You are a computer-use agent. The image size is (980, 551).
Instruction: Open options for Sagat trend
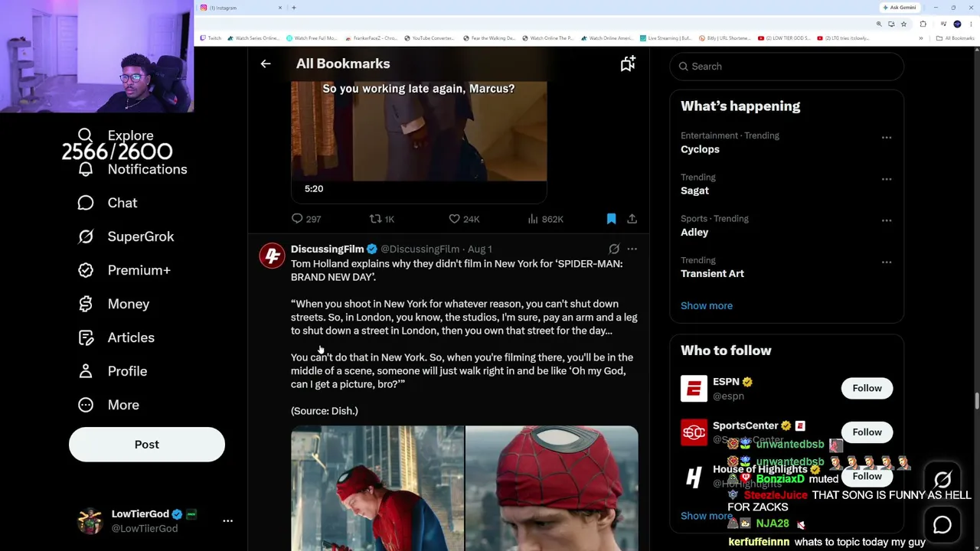887,179
